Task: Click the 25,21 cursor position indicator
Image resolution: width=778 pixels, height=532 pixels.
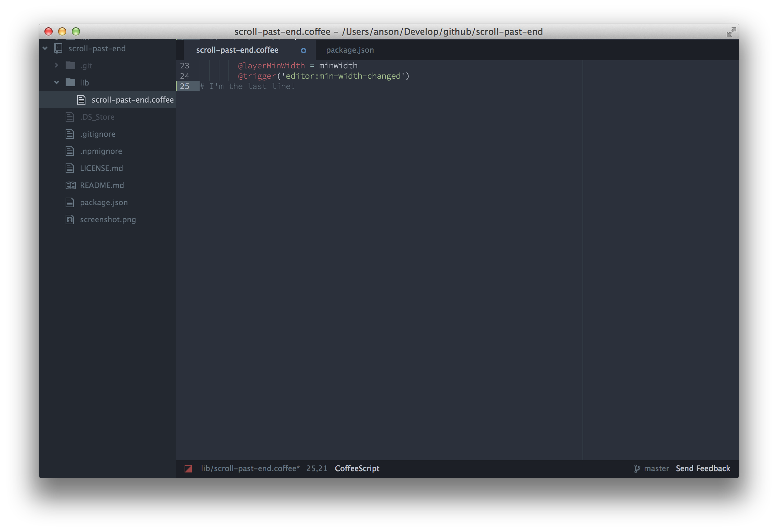Action: [x=317, y=468]
